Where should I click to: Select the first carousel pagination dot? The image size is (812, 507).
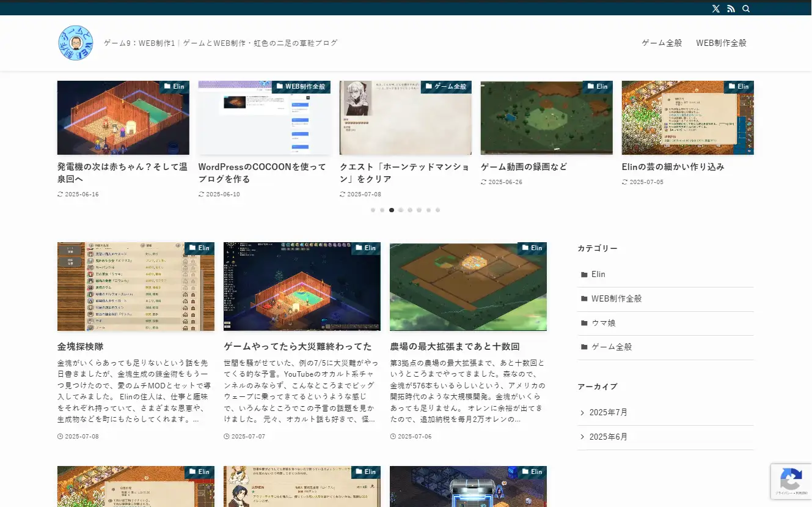click(373, 210)
